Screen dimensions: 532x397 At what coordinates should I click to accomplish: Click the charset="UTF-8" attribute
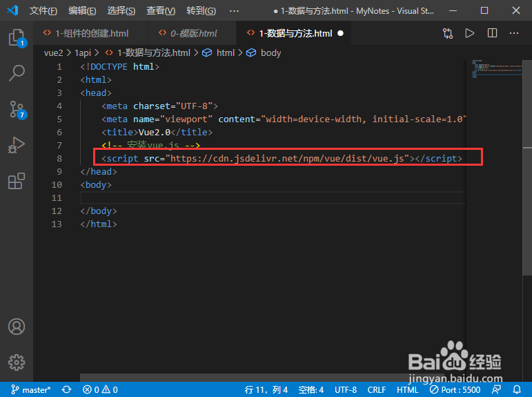coord(173,106)
